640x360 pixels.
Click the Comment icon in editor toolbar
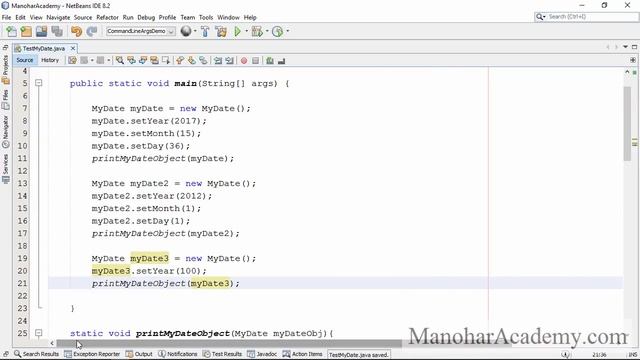270,60
